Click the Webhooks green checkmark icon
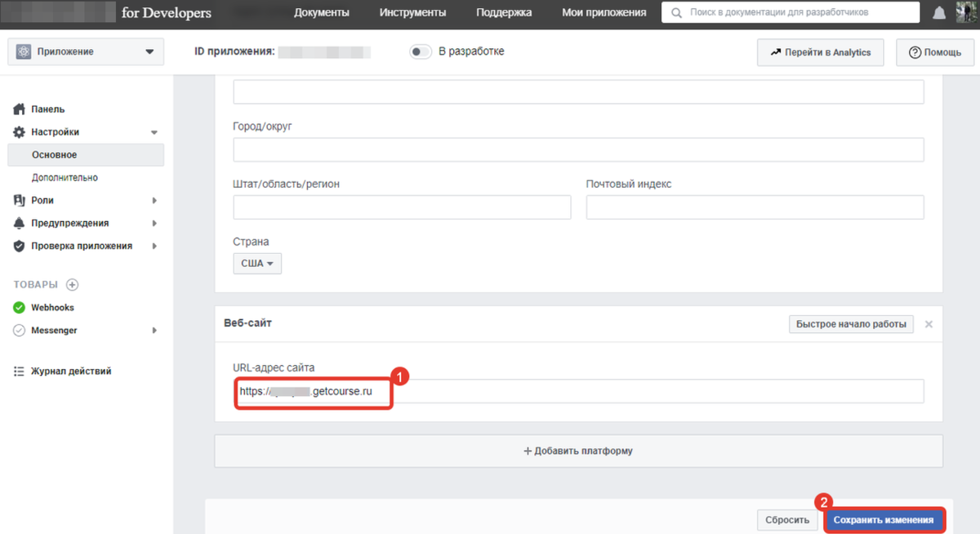This screenshot has width=980, height=534. pos(19,308)
